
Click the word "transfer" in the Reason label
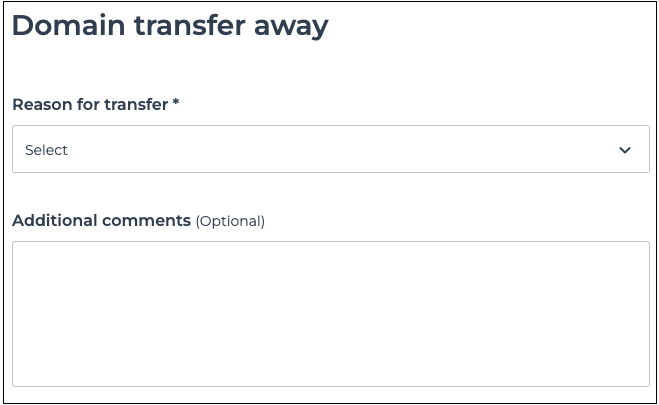[135, 104]
